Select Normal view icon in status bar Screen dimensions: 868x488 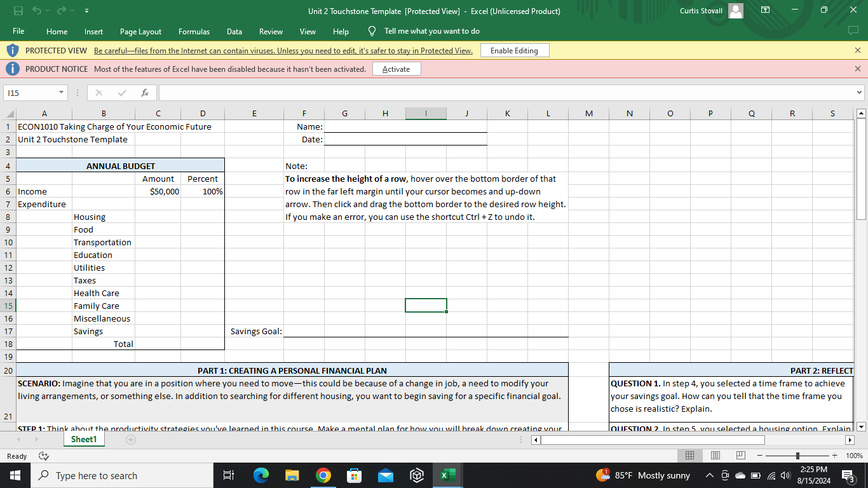[690, 456]
